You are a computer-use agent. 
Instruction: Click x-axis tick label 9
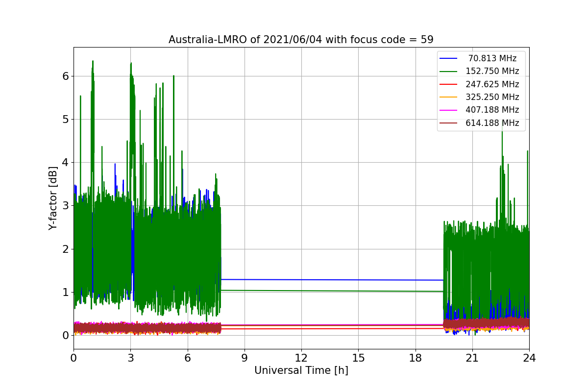245,358
